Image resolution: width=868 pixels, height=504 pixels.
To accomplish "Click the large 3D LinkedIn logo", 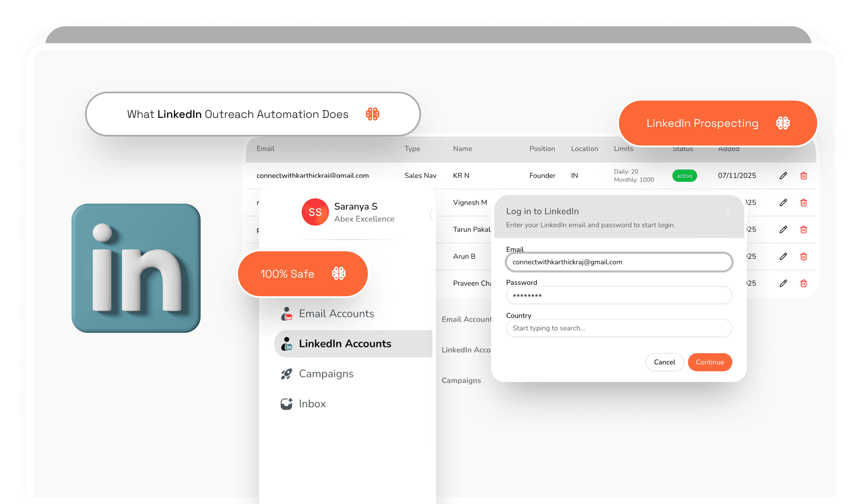I will (x=136, y=268).
